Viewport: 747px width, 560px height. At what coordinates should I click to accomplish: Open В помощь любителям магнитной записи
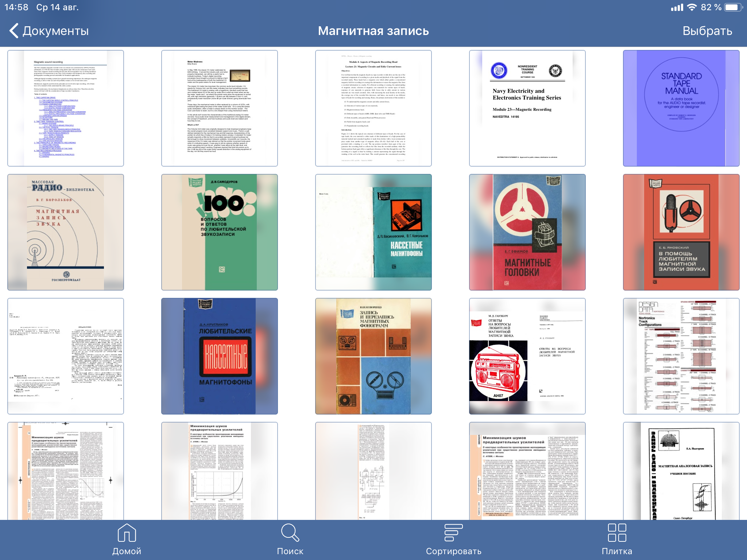681,232
